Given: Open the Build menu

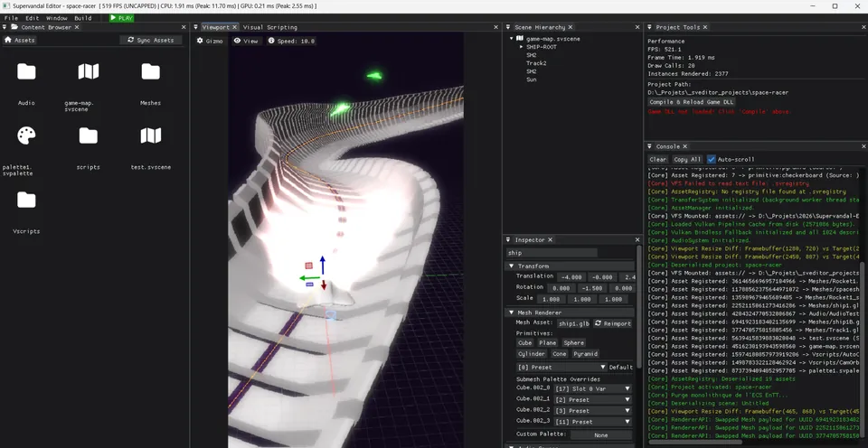Looking at the screenshot, I should [83, 18].
